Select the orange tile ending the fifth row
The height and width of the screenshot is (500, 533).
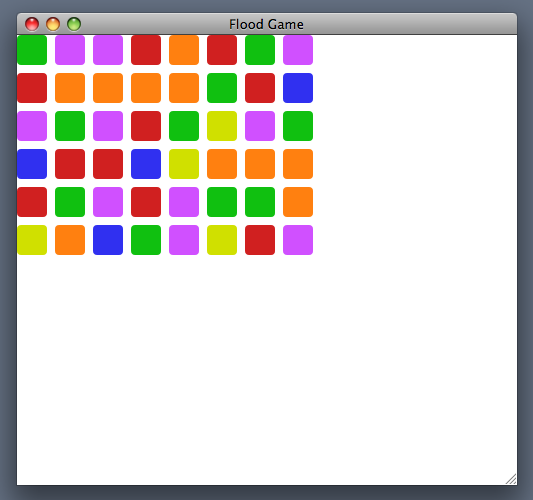[x=298, y=202]
